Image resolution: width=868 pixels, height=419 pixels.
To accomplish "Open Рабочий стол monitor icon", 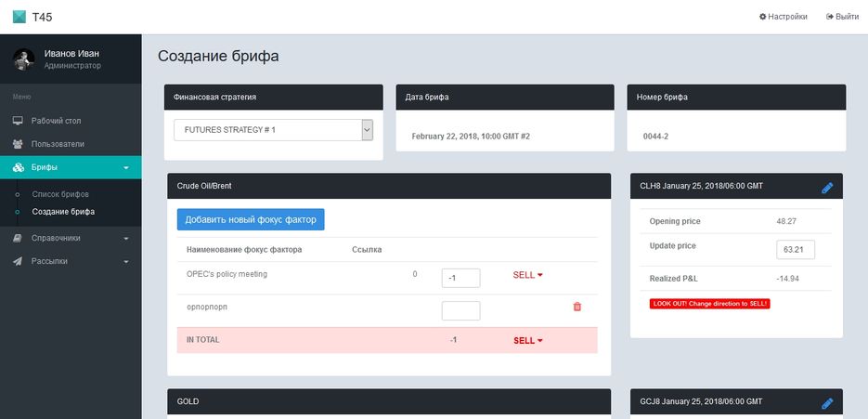I will [18, 121].
